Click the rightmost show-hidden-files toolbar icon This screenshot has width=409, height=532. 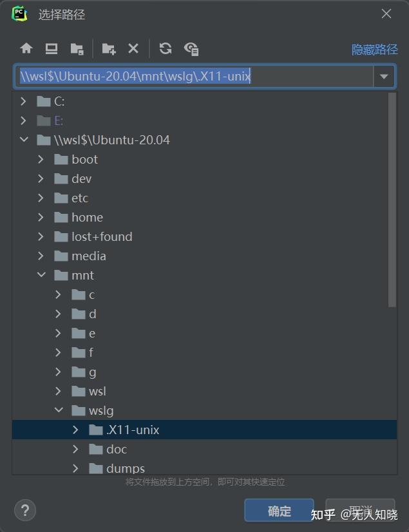pyautogui.click(x=191, y=48)
